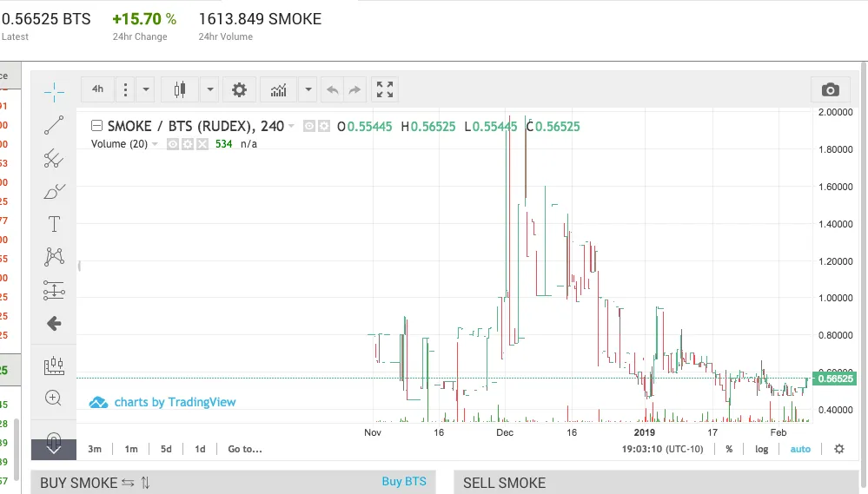Image resolution: width=868 pixels, height=494 pixels.
Task: Select the measure tool with candlestick ruler
Action: pyautogui.click(x=54, y=366)
